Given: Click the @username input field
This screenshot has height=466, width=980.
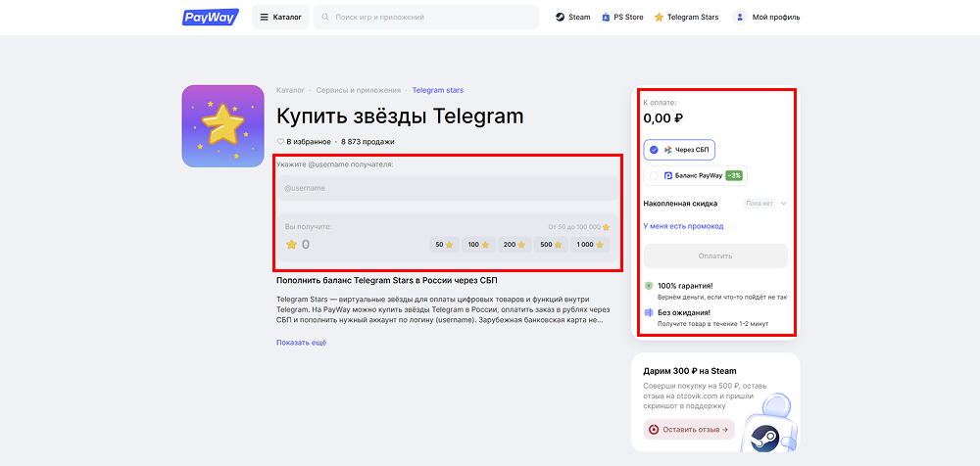Looking at the screenshot, I should [448, 188].
